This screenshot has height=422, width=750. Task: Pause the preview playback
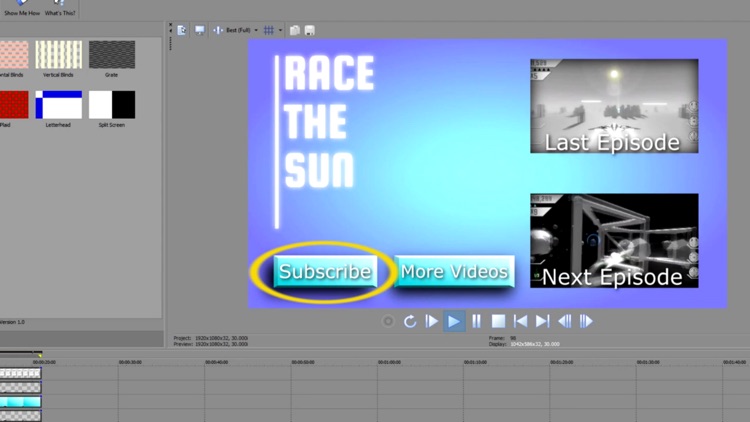pyautogui.click(x=476, y=321)
